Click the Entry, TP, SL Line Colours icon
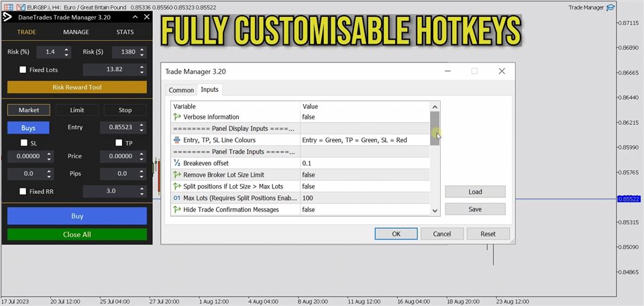 tap(177, 140)
